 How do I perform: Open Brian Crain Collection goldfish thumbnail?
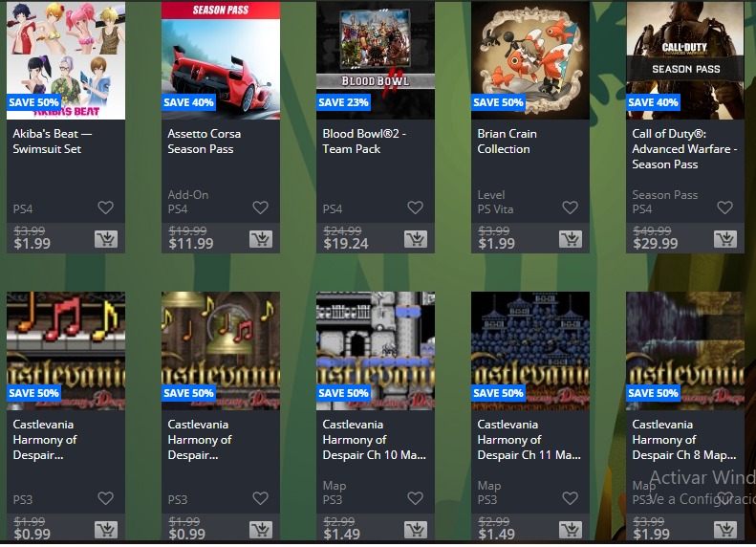coord(530,60)
